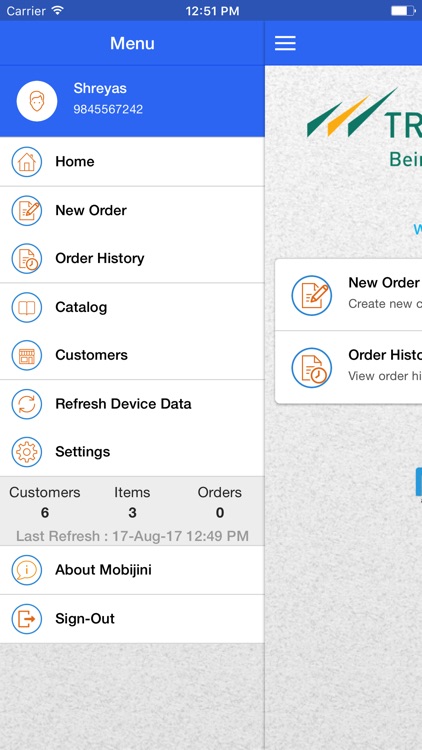Tap the hamburger menu icon
This screenshot has width=422, height=750.
tap(285, 43)
